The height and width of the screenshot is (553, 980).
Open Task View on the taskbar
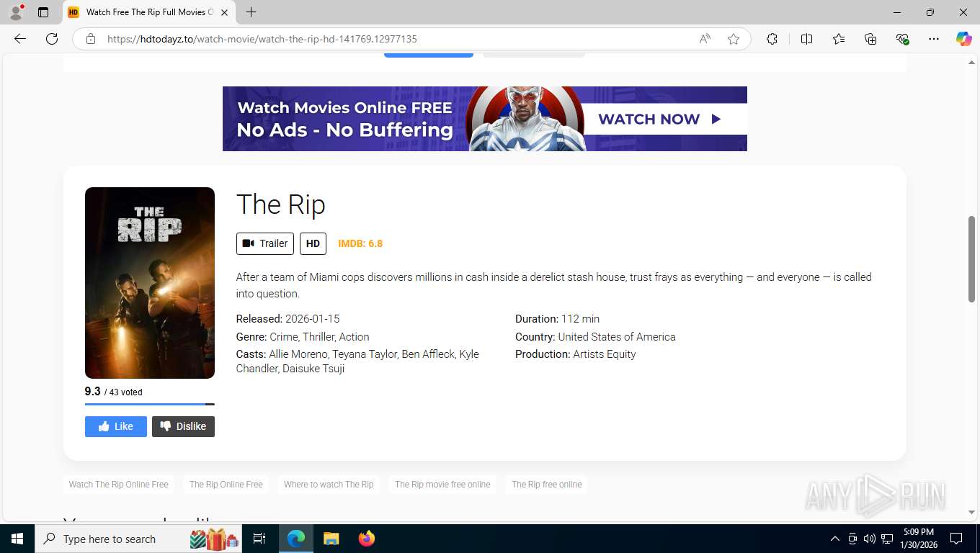tap(259, 539)
